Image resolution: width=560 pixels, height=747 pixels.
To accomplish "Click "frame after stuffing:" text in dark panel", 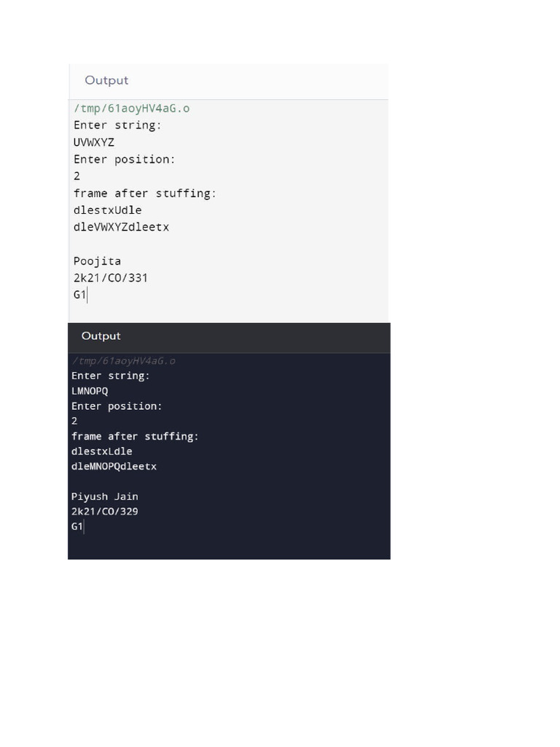I will click(135, 436).
